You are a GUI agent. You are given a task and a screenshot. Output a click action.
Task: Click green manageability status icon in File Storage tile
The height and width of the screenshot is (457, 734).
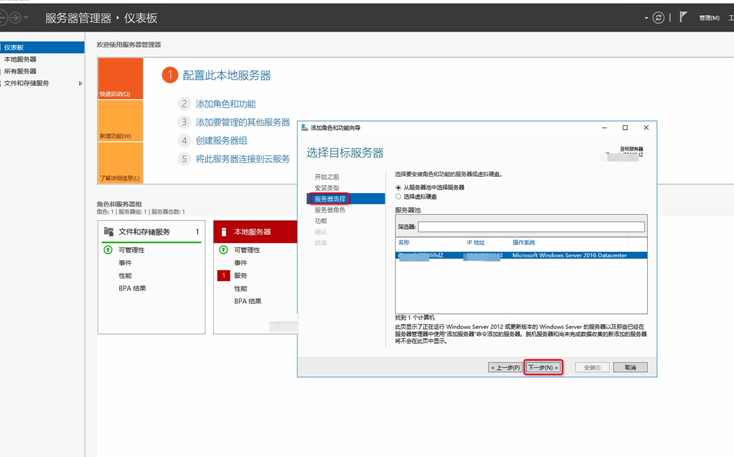108,250
